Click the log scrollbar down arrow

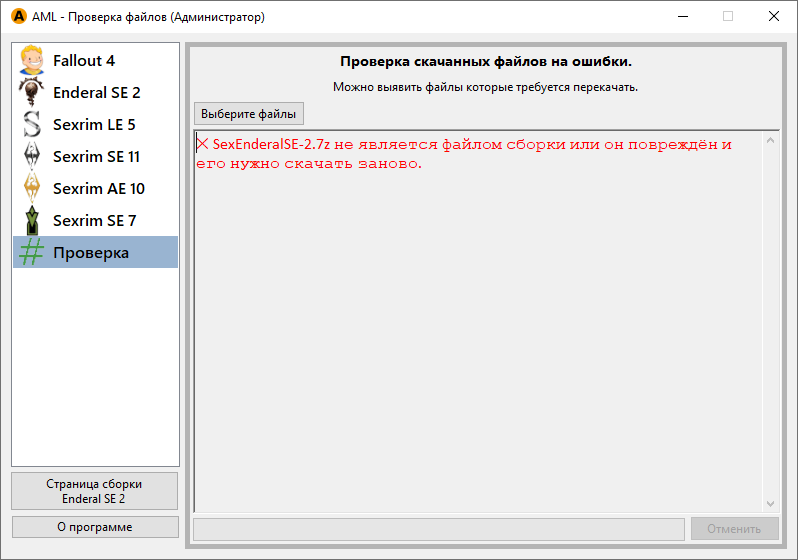[x=770, y=503]
